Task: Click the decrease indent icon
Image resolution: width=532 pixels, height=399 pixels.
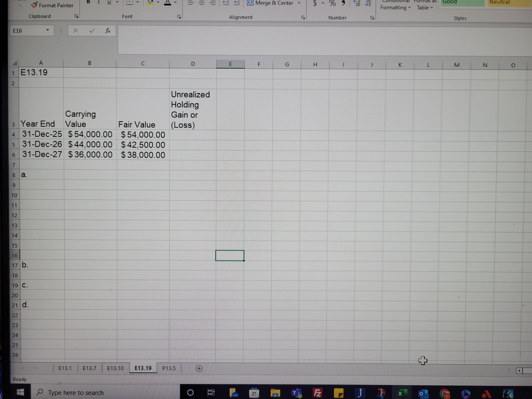Action: pyautogui.click(x=226, y=3)
